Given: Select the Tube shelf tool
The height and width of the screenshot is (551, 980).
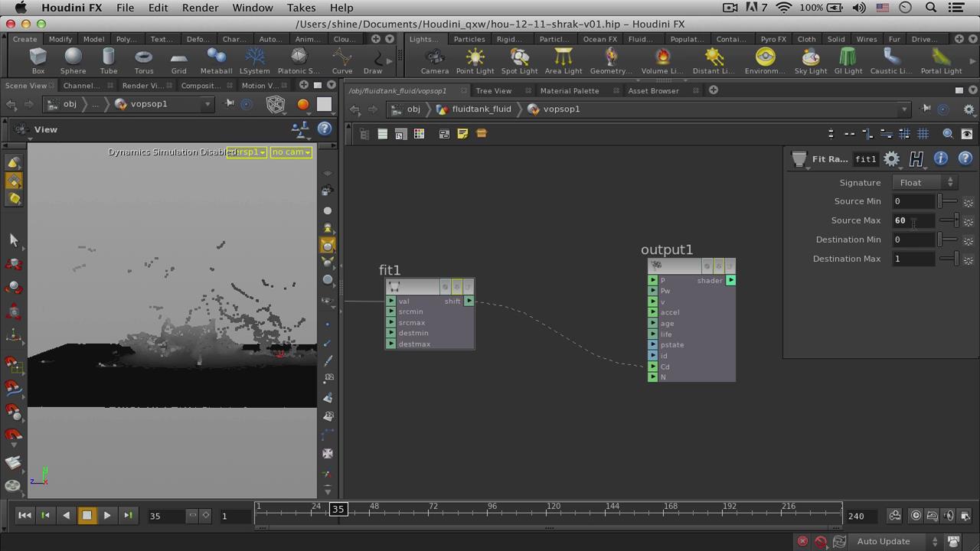Looking at the screenshot, I should tap(109, 60).
